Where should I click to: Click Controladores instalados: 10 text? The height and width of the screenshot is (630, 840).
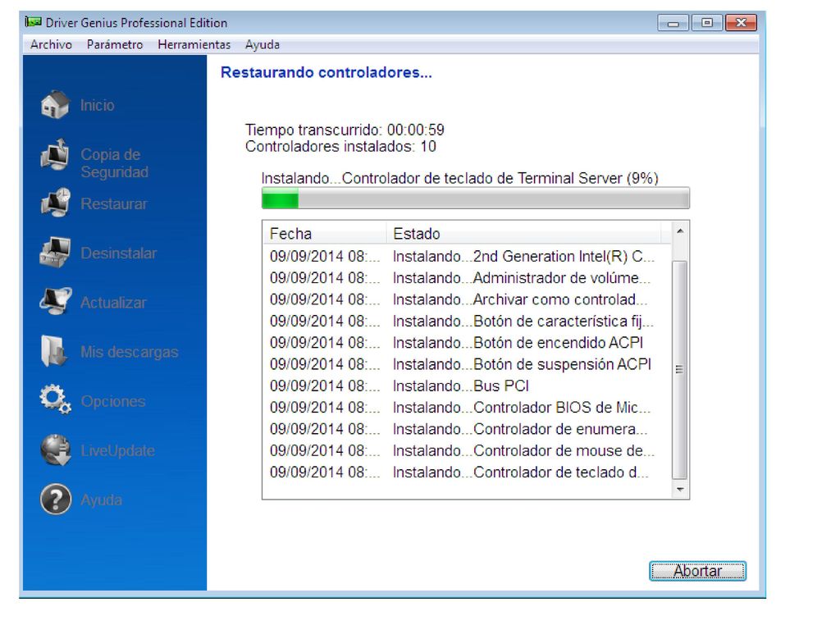pyautogui.click(x=340, y=146)
